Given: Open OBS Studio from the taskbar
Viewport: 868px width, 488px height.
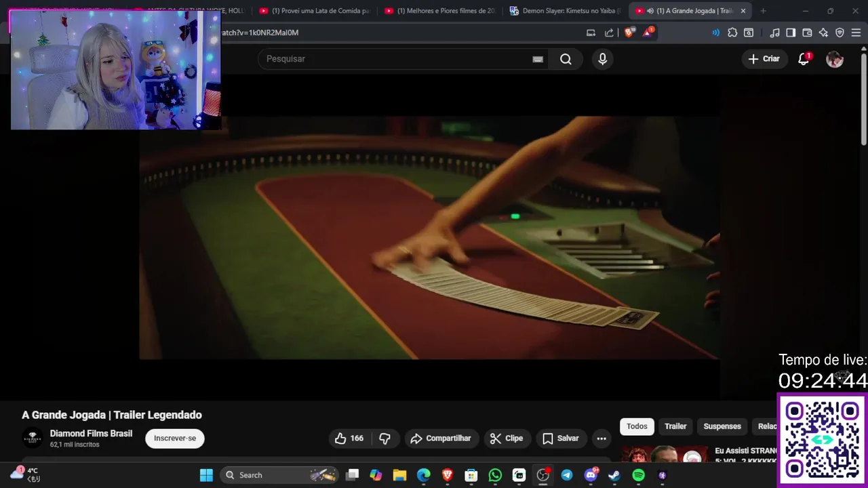Looking at the screenshot, I should 542,475.
